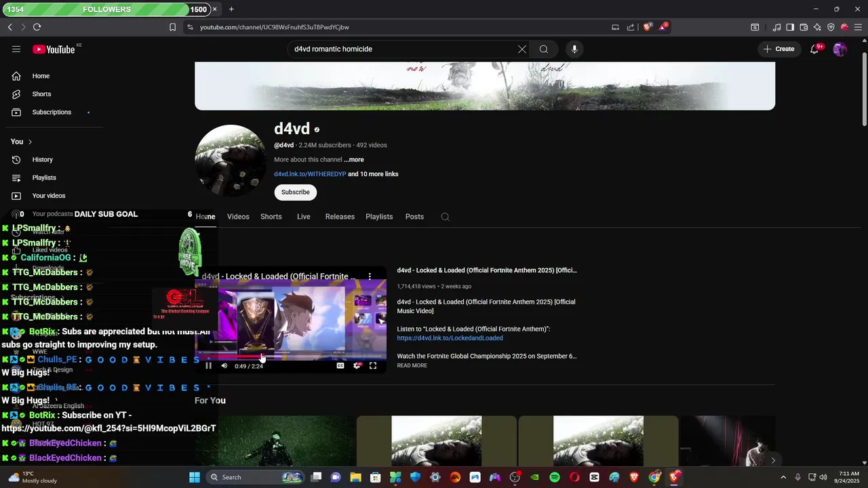Search within the d4vd channel
This screenshot has height=488, width=868.
[445, 217]
